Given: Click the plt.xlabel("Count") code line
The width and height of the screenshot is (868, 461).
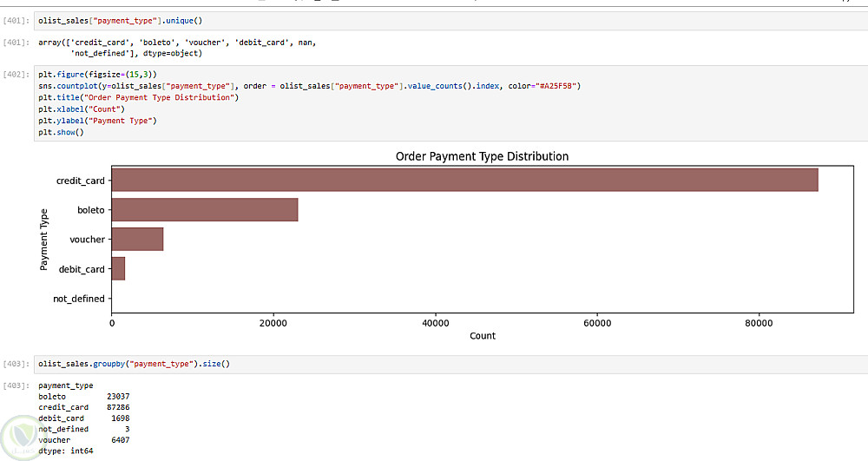Looking at the screenshot, I should (82, 109).
